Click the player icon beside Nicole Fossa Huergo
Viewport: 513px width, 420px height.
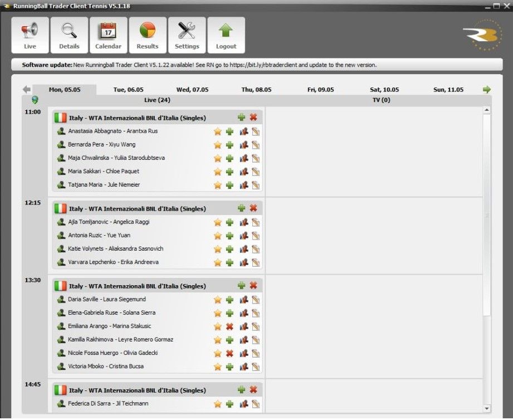click(61, 353)
